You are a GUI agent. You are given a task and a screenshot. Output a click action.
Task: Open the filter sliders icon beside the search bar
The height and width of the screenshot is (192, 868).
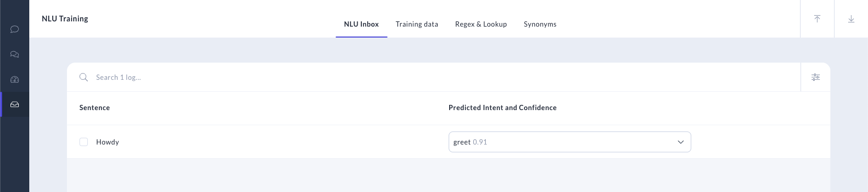(x=816, y=77)
